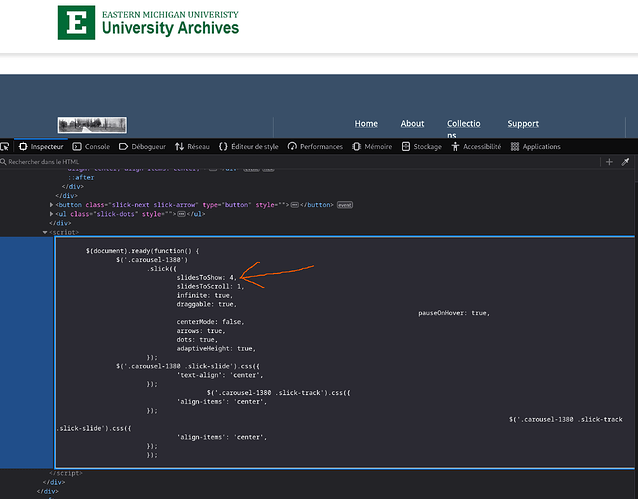
Task: Click the slidesToShow: 4 line
Action: pyautogui.click(x=207, y=278)
